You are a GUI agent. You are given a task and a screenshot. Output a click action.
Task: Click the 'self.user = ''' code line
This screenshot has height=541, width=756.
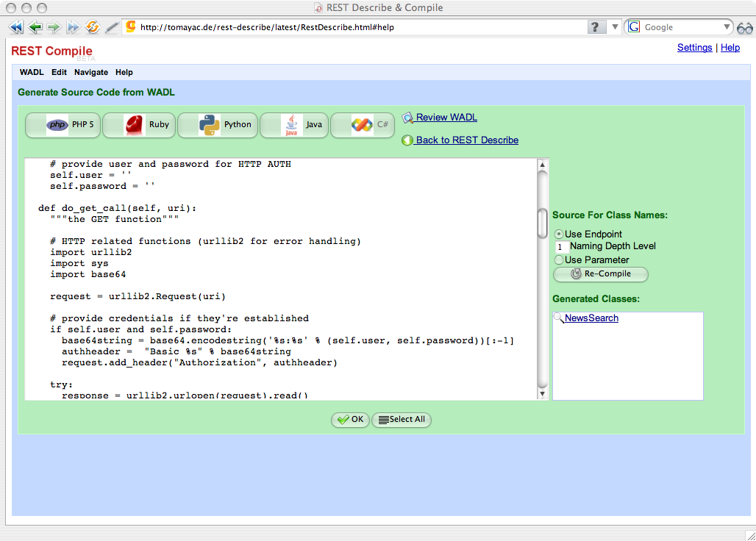[x=90, y=175]
